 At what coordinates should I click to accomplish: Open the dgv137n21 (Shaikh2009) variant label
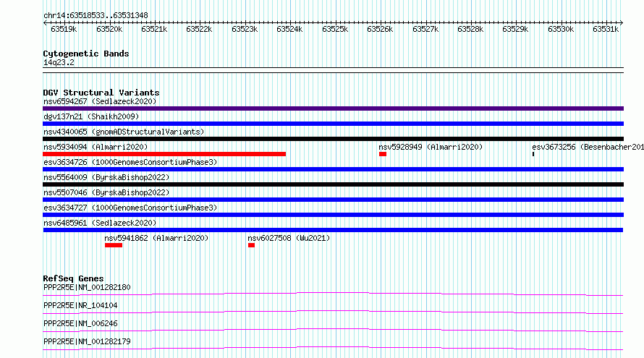pos(91,116)
